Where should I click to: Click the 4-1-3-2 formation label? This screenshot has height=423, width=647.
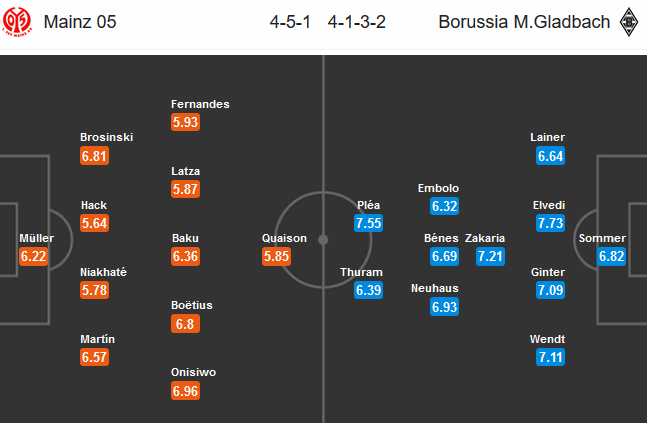point(357,22)
